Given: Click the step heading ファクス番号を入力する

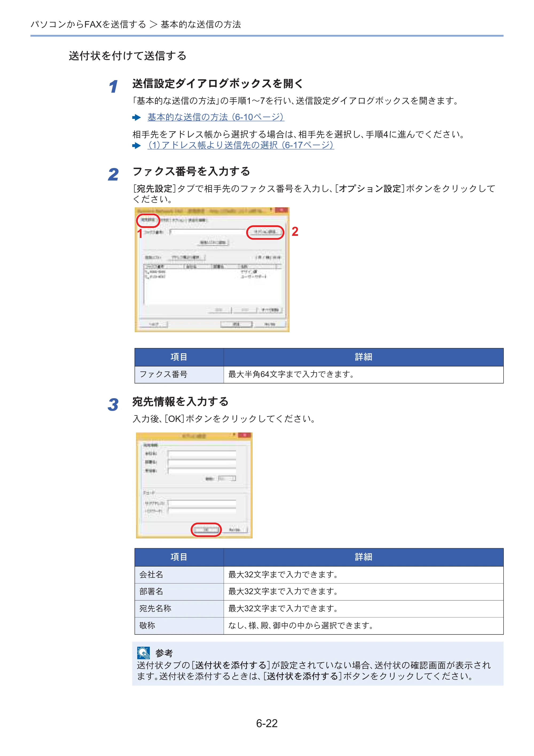Looking at the screenshot, I should pos(191,171).
